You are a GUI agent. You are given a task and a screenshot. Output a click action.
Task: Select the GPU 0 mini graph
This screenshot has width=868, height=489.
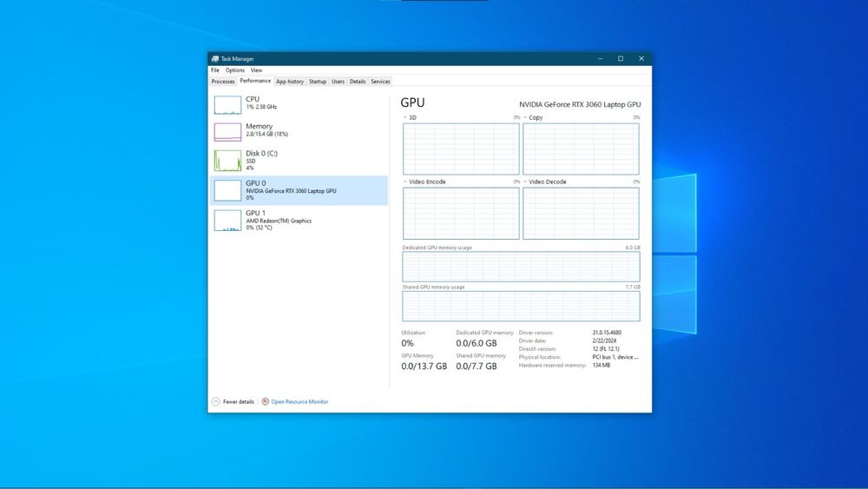[x=227, y=190]
